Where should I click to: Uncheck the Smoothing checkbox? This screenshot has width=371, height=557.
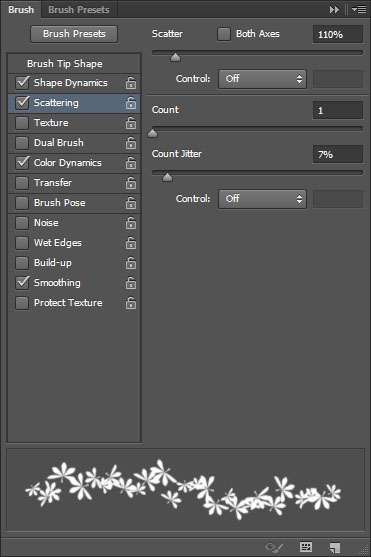click(x=22, y=283)
